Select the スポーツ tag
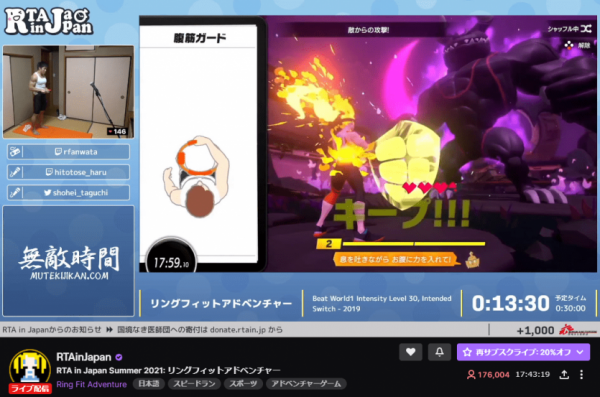 pyautogui.click(x=243, y=384)
